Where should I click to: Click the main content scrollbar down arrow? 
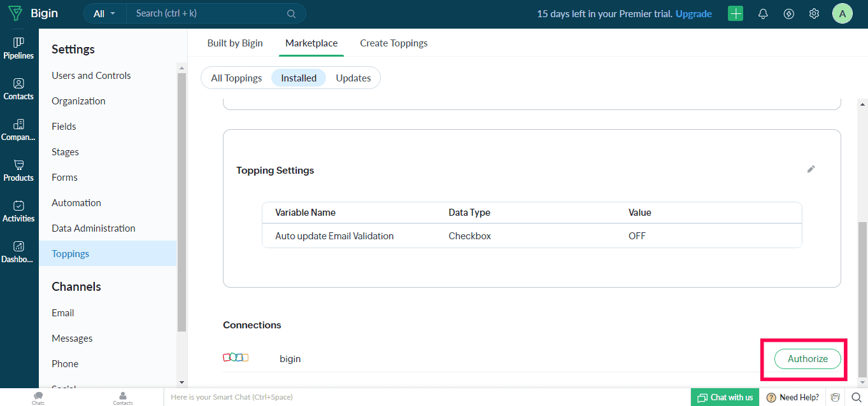[863, 382]
